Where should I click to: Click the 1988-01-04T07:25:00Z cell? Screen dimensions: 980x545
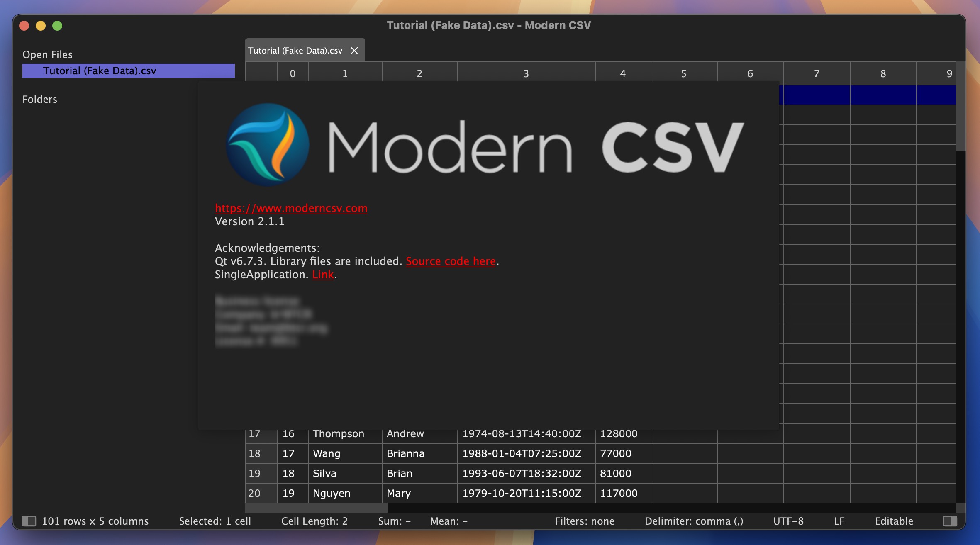coord(526,453)
